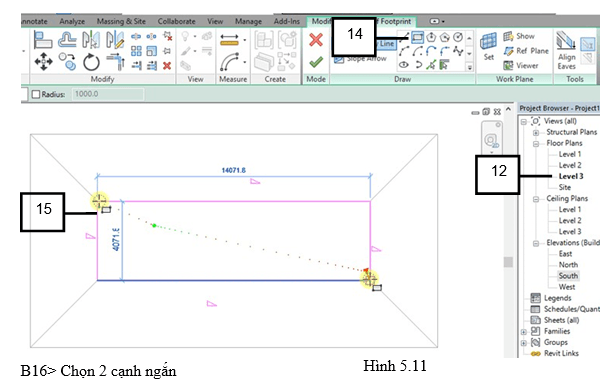Image resolution: width=607 pixels, height=383 pixels.
Task: Click work plane Viewer button
Action: point(521,65)
